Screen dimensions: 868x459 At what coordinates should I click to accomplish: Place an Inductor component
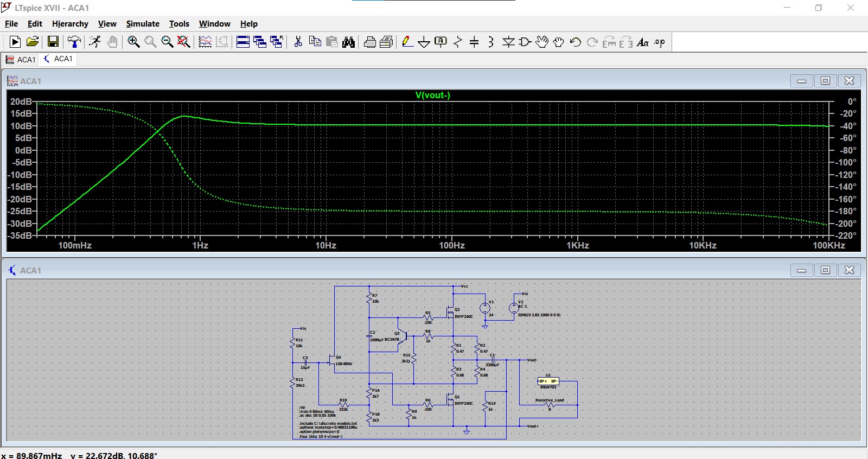click(x=491, y=42)
